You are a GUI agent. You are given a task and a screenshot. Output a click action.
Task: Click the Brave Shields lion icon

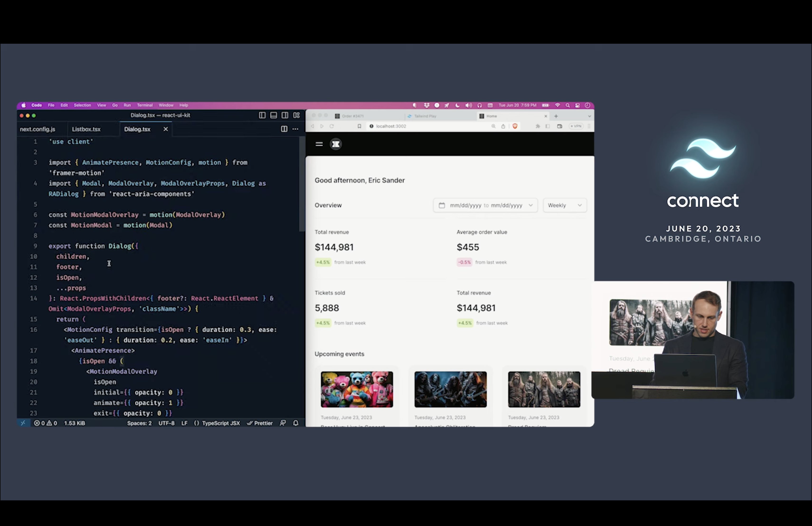point(515,126)
